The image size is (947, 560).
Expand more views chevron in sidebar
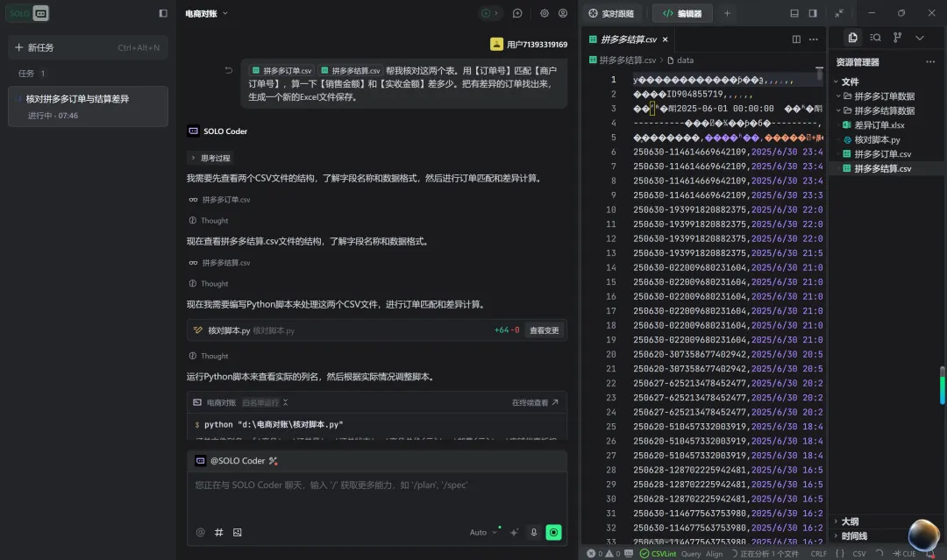[x=920, y=38]
